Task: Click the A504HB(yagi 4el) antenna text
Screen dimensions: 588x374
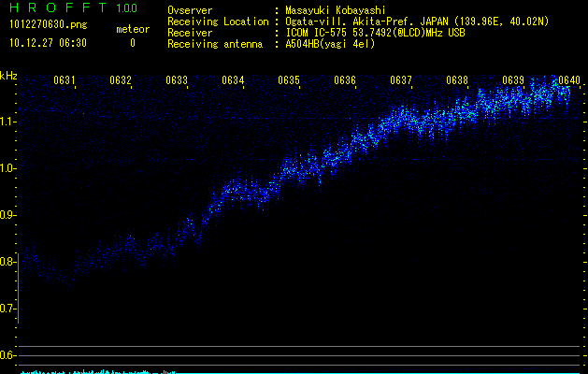Action: click(x=330, y=44)
